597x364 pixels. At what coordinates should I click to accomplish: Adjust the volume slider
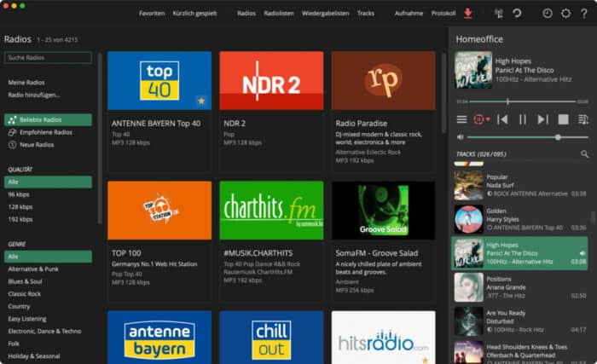pyautogui.click(x=527, y=137)
